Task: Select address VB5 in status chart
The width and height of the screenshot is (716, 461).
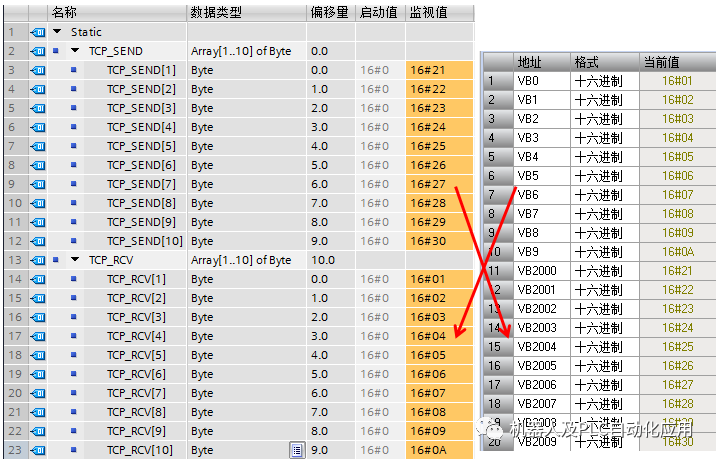Action: pyautogui.click(x=542, y=176)
